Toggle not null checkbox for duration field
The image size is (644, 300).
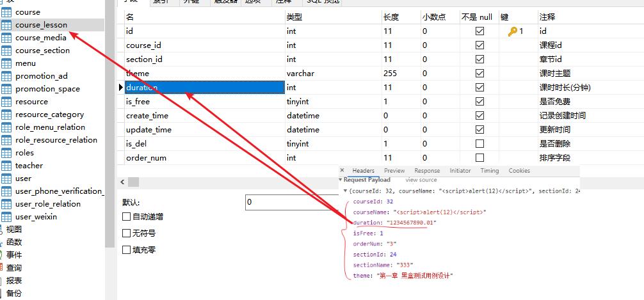[479, 88]
